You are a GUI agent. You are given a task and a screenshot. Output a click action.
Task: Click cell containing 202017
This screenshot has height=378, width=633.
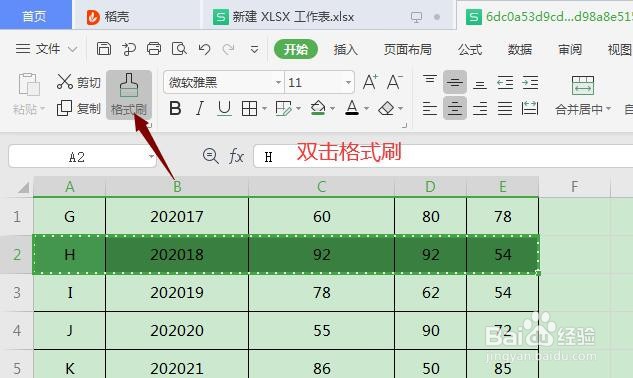tap(177, 216)
